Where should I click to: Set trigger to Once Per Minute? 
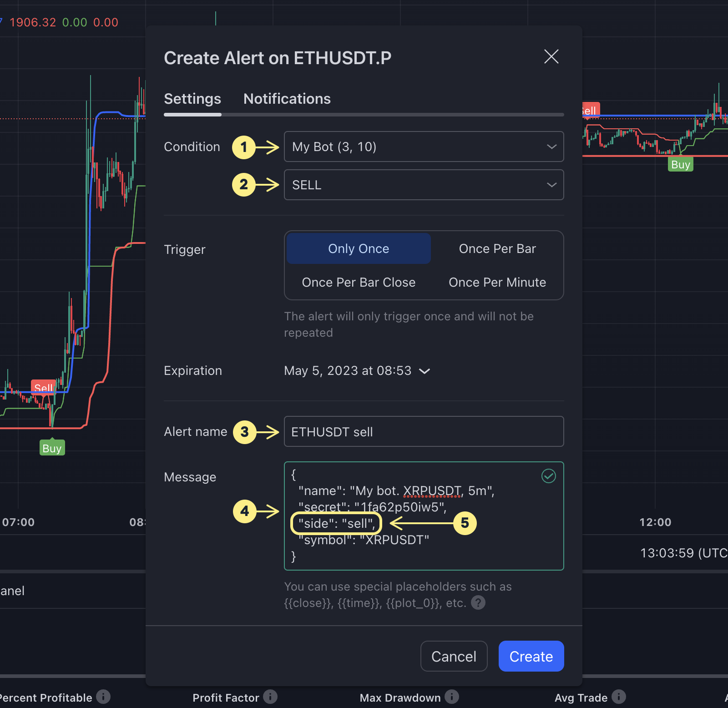(497, 283)
